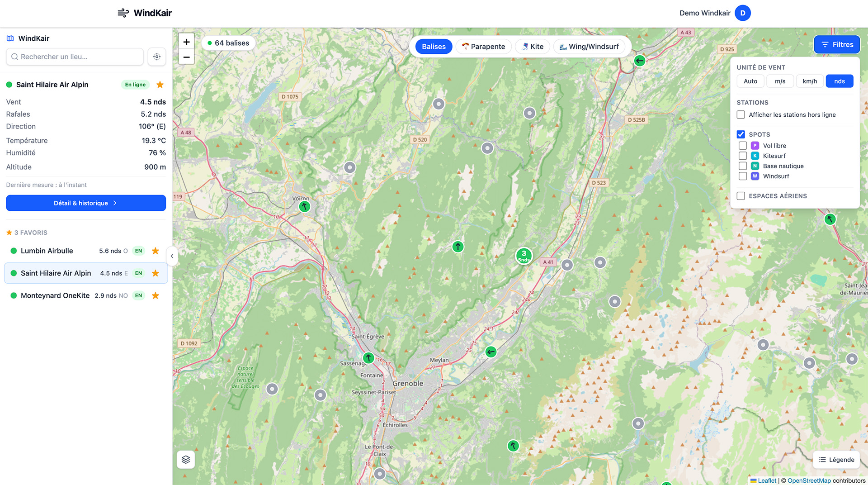Screen dimensions: 868x485
Task: Focus the Rechercher un lieu search field
Action: click(x=75, y=57)
